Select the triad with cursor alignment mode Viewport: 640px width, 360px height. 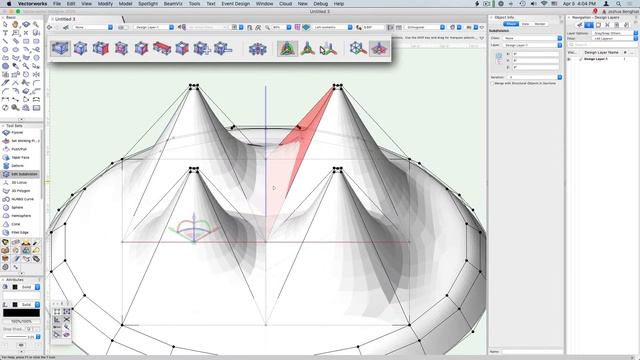tap(328, 49)
